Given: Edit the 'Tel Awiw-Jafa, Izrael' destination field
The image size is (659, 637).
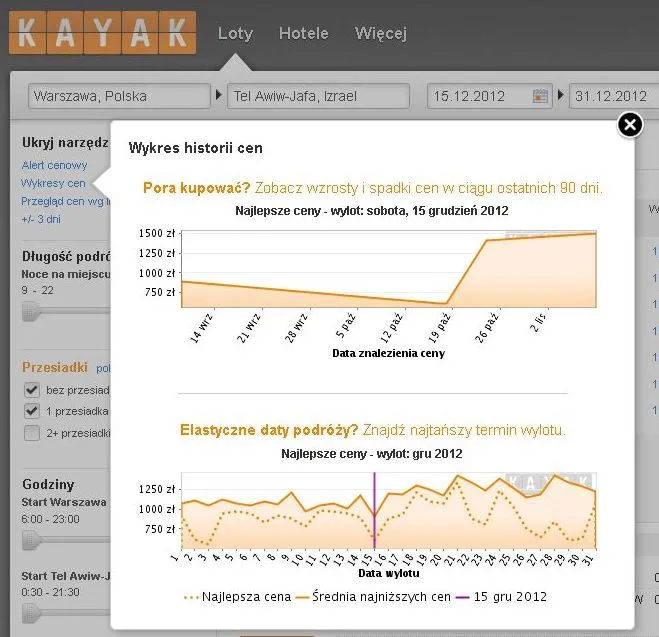Looking at the screenshot, I should click(318, 96).
